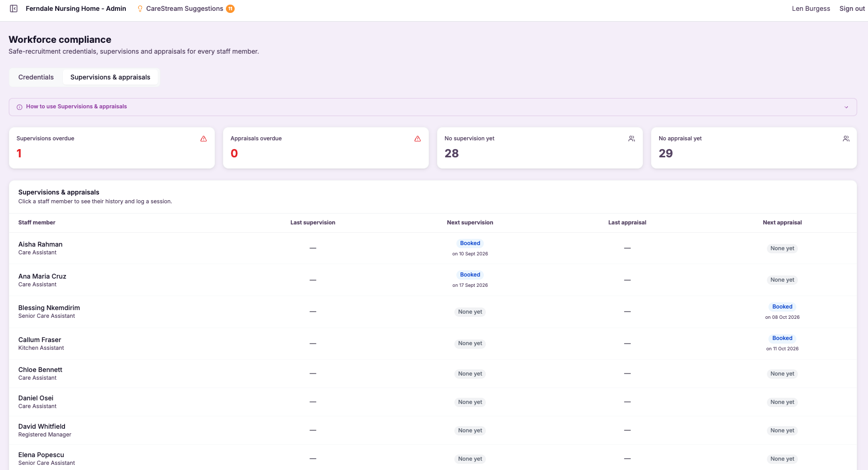
Task: Open David Whitfield's staff row
Action: (433, 430)
